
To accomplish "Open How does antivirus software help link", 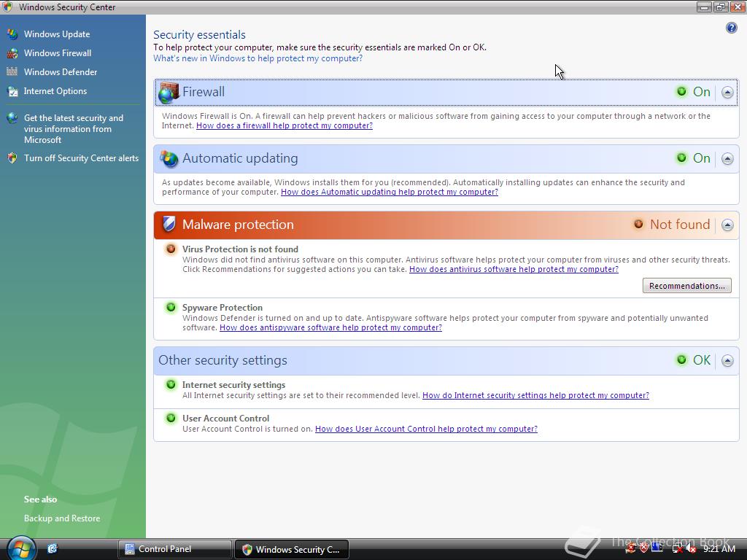I will pyautogui.click(x=514, y=270).
